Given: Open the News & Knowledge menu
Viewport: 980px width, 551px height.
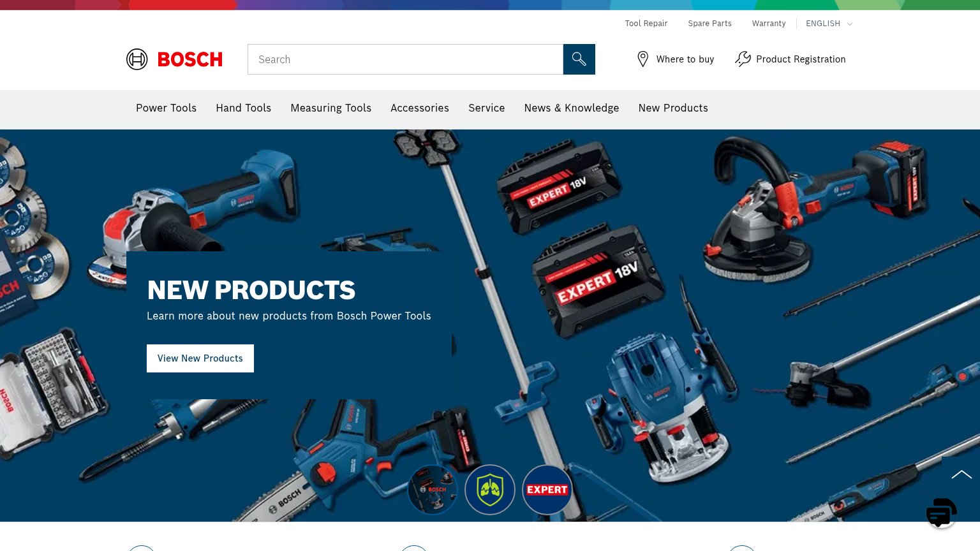Looking at the screenshot, I should coord(572,108).
